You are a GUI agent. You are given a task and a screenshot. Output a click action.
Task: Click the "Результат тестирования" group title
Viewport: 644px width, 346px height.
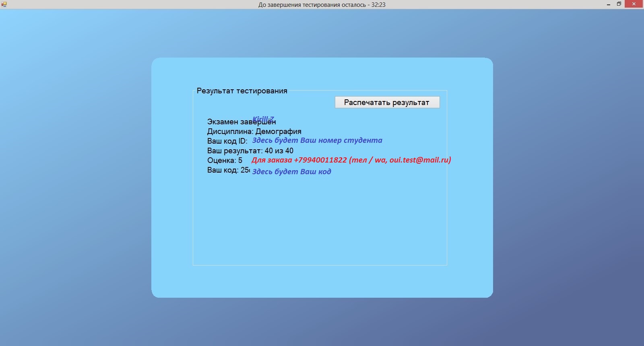pos(242,91)
